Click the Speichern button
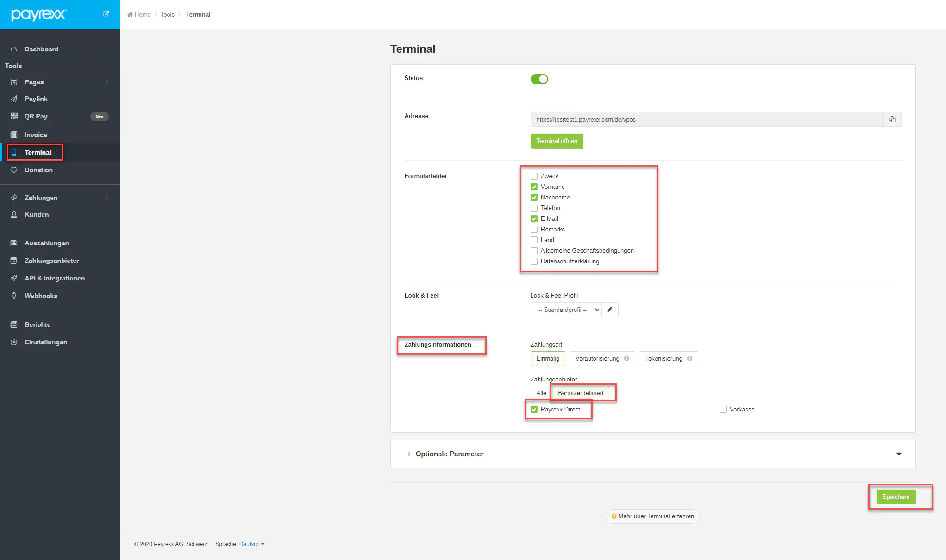The image size is (946, 560). pos(896,497)
